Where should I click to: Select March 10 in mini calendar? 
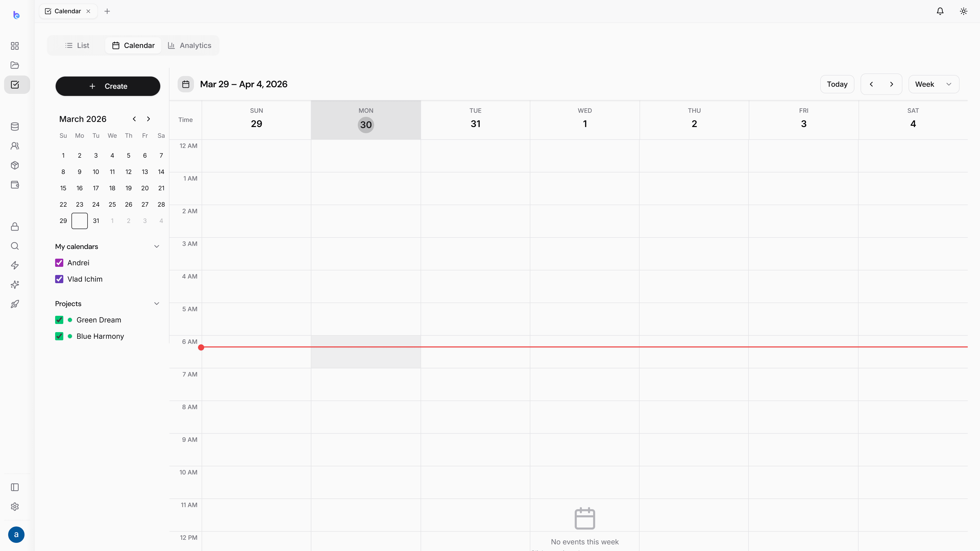click(96, 172)
